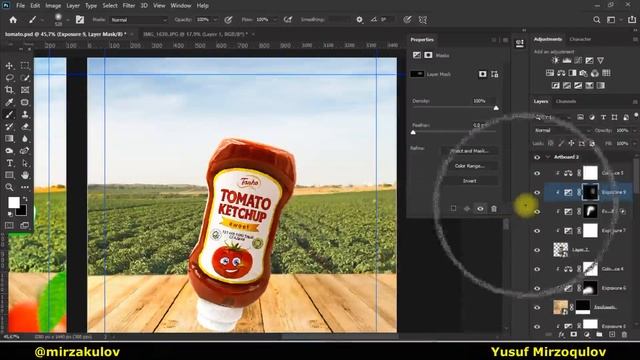Hide the selected Exposure 9 layer

click(537, 192)
